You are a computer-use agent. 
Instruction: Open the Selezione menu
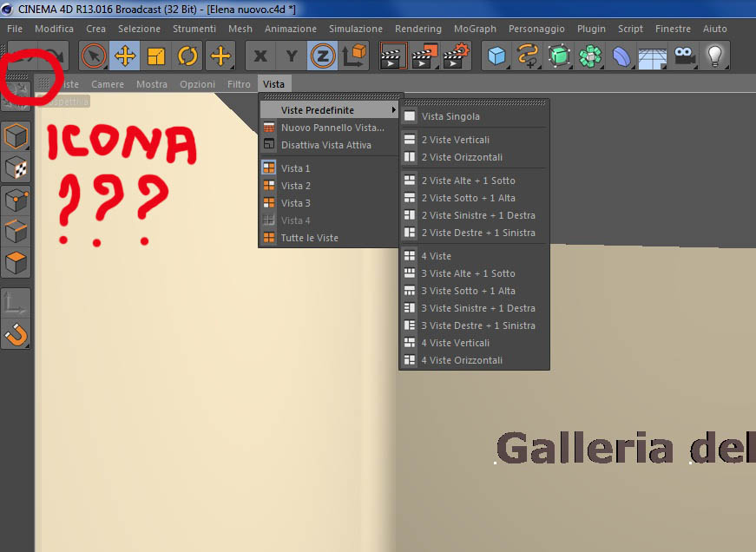140,29
